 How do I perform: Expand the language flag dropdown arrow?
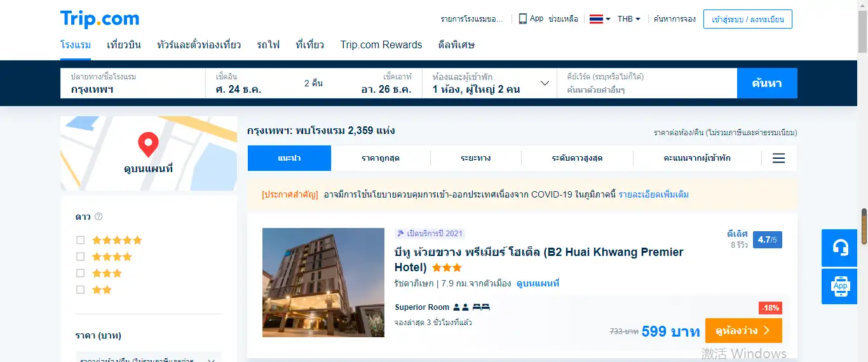(x=608, y=19)
